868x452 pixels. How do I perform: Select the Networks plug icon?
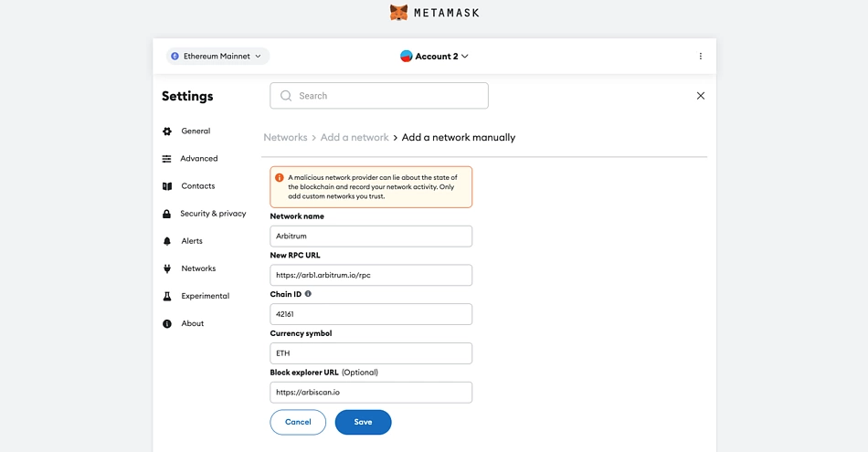click(167, 268)
